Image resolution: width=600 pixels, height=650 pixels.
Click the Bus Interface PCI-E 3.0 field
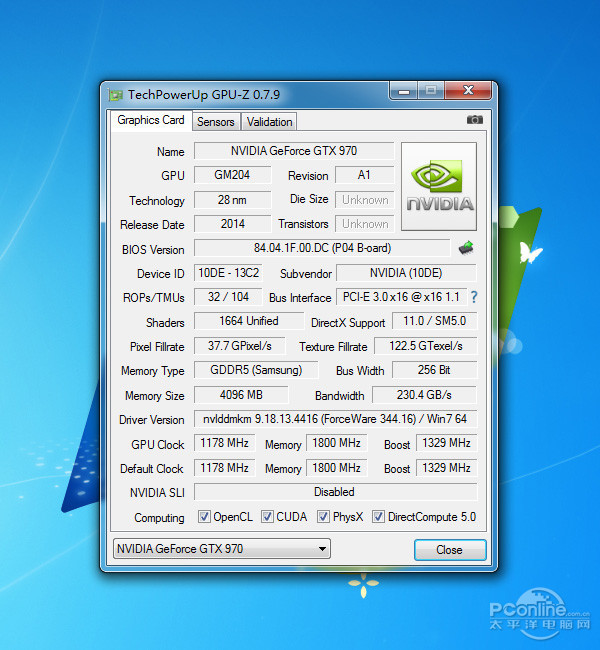click(x=401, y=297)
